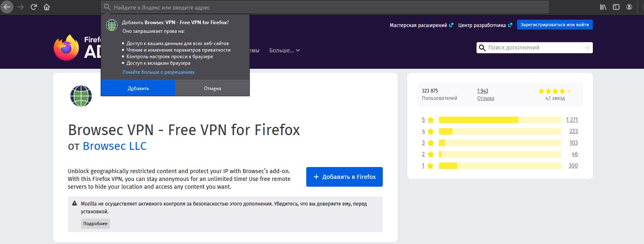Expand the Больше… dropdown menu
Screen dimensions: 644x244
pos(285,50)
